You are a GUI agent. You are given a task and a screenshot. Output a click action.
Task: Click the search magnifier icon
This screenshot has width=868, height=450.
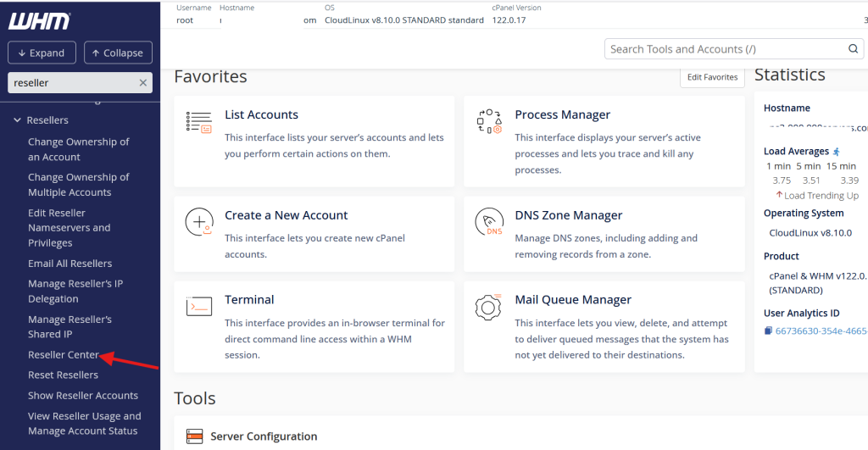point(854,49)
